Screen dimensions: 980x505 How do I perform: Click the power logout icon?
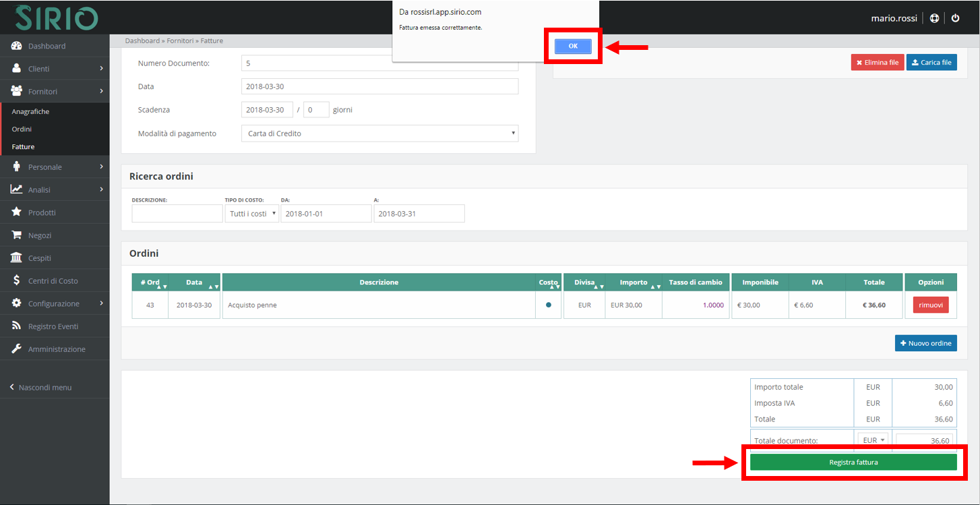click(x=955, y=18)
